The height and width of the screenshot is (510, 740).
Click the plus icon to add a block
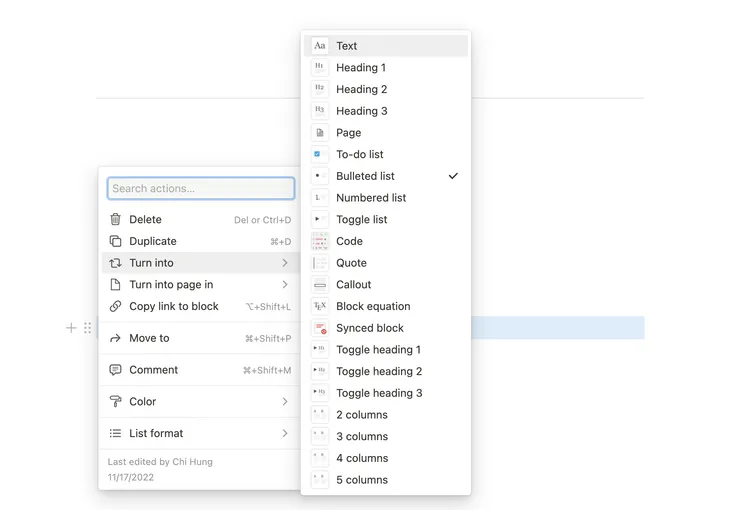71,328
